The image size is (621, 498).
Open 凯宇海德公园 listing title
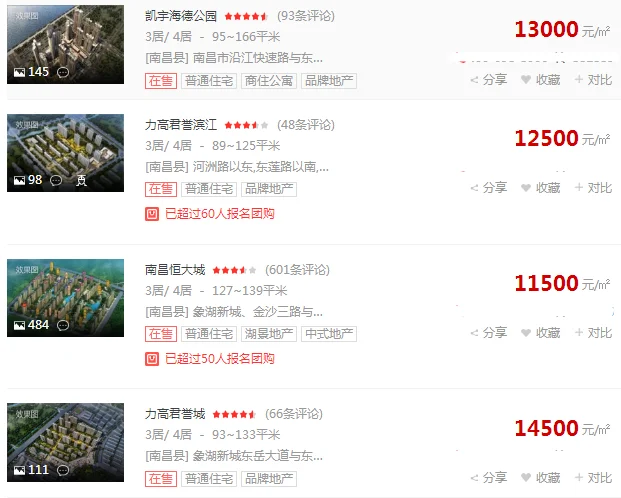click(x=181, y=16)
